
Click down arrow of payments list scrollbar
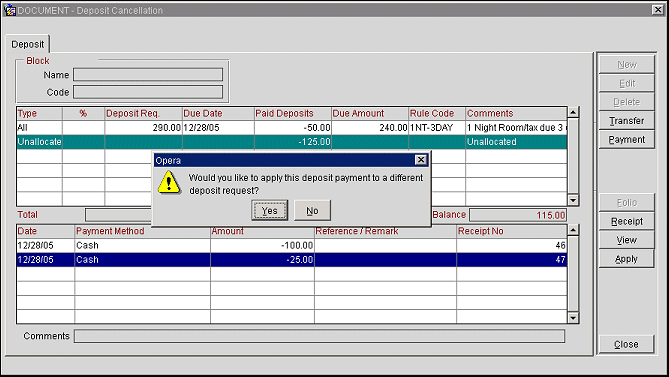573,318
